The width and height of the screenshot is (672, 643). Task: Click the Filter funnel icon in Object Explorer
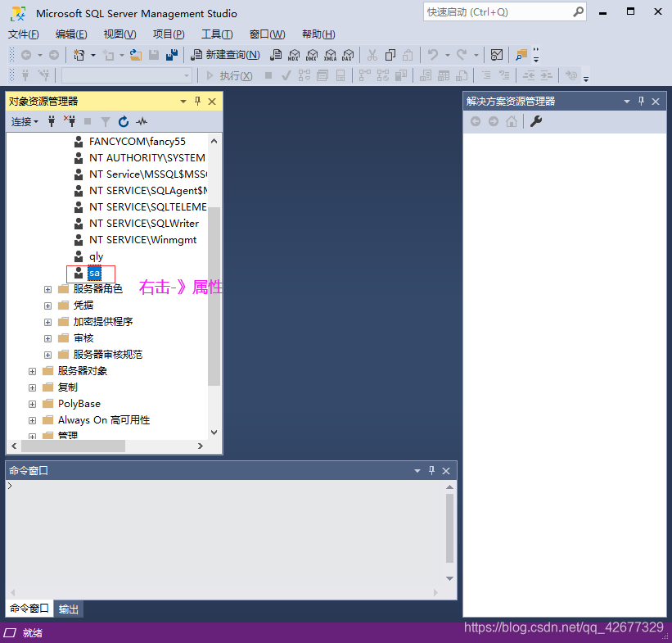[x=106, y=122]
